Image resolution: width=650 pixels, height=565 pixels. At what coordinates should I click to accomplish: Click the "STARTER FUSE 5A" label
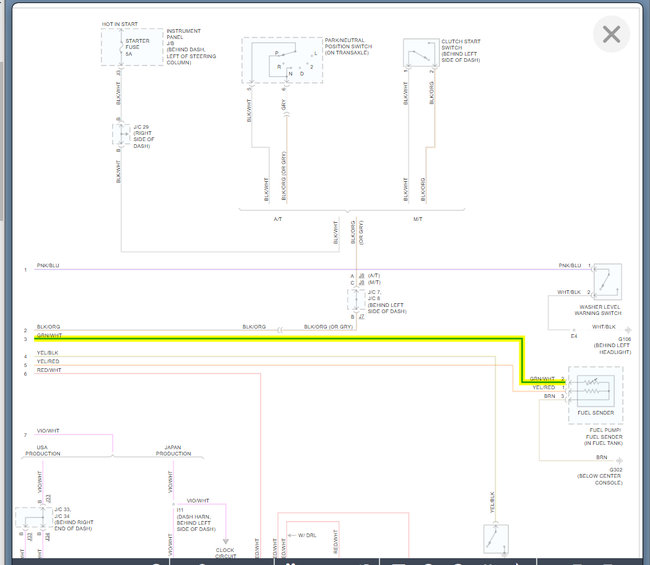(x=137, y=47)
